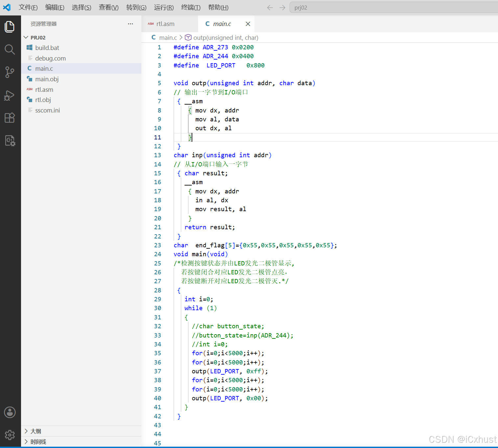Viewport: 498px width, 448px height.
Task: Open the Extensions view
Action: (x=10, y=118)
